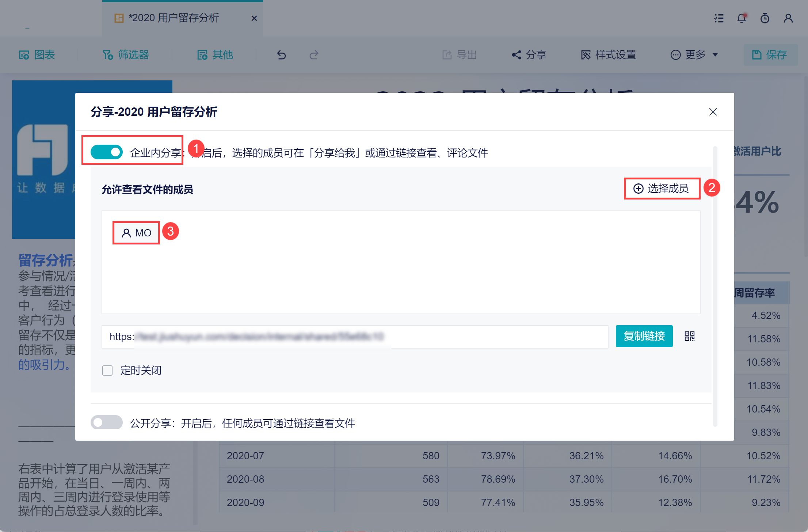808x532 pixels.
Task: Click the undo arrow icon
Action: click(281, 55)
